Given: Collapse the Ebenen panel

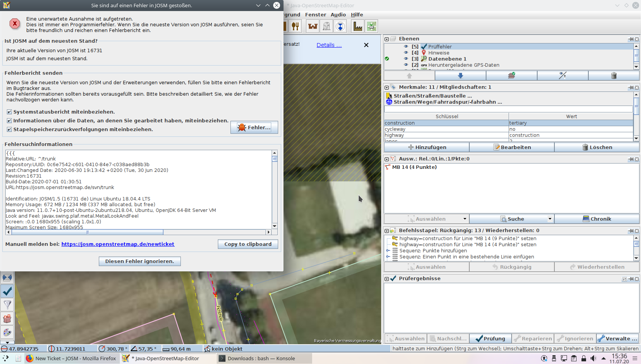Looking at the screenshot, I should click(x=387, y=39).
